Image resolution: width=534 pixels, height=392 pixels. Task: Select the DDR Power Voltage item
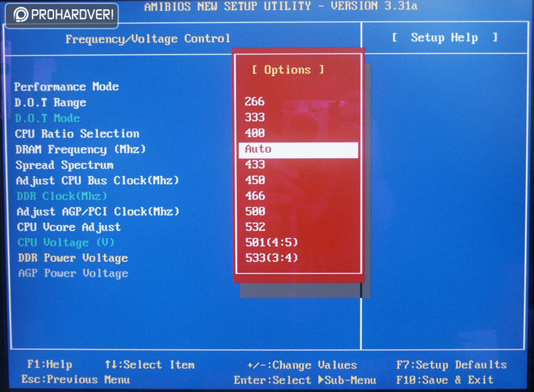pos(73,258)
